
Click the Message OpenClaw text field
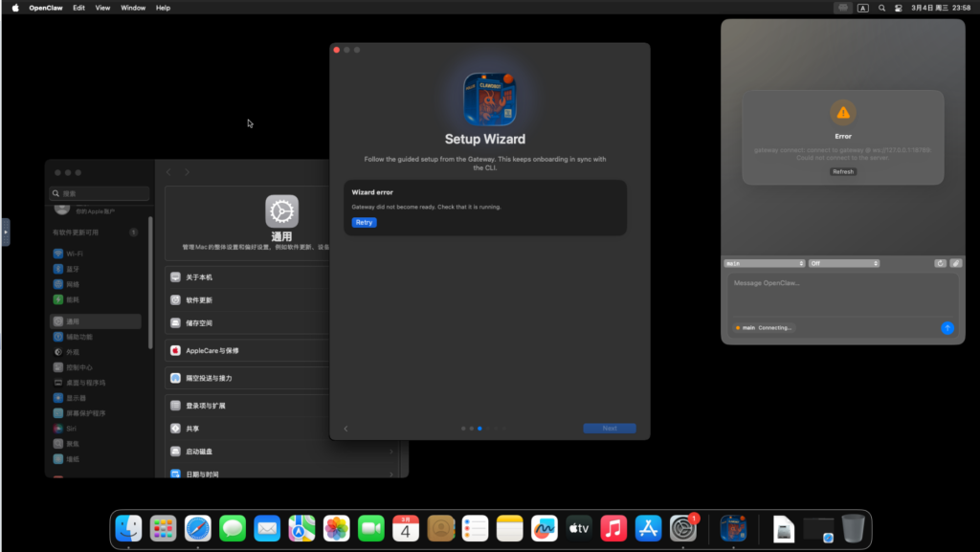pyautogui.click(x=842, y=295)
